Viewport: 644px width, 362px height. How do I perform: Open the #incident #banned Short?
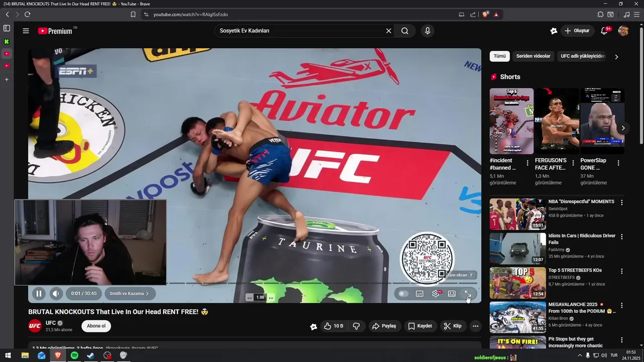(511, 121)
